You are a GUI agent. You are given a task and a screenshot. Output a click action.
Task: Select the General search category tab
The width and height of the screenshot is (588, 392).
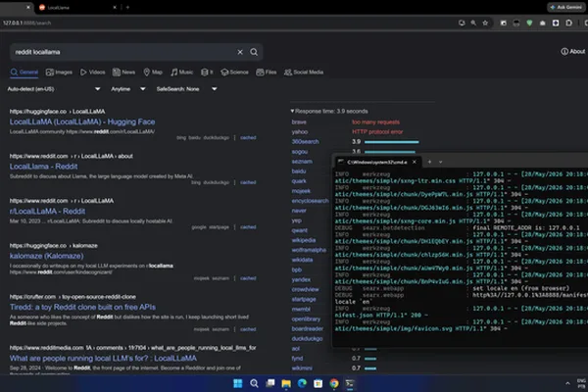(x=24, y=72)
